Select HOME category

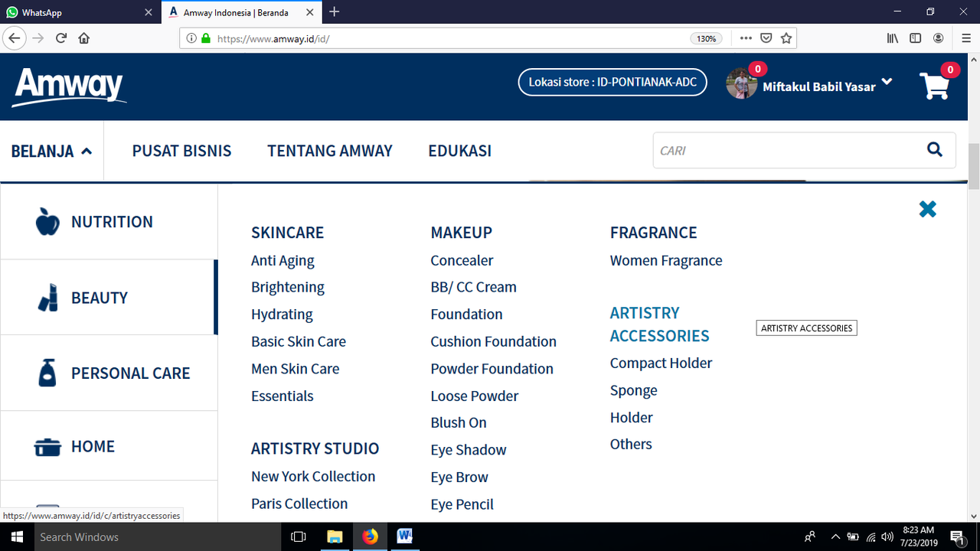pos(109,446)
